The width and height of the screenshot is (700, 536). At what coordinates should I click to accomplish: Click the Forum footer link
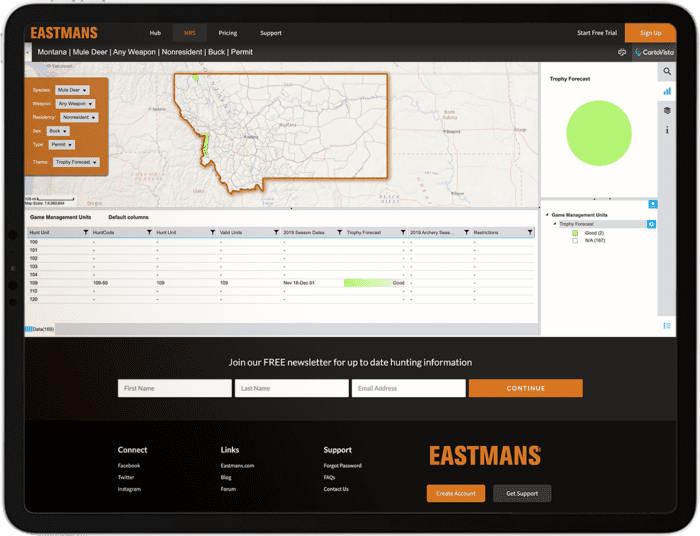(x=228, y=489)
